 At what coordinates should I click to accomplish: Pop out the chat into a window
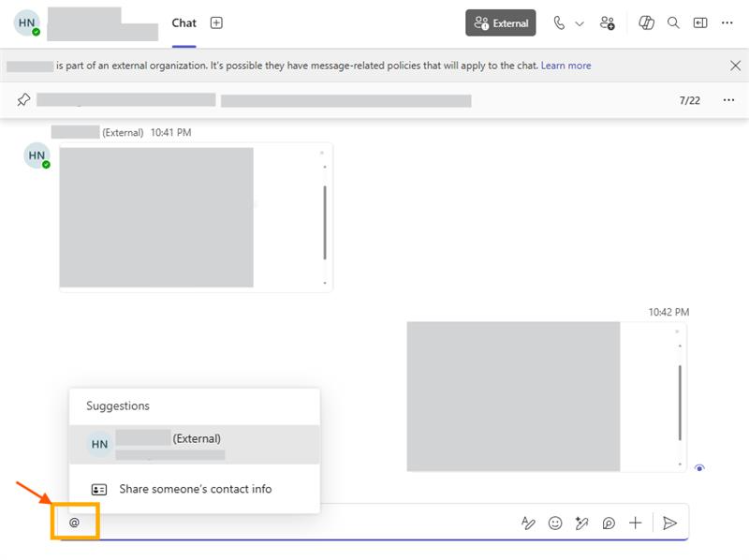coord(700,22)
